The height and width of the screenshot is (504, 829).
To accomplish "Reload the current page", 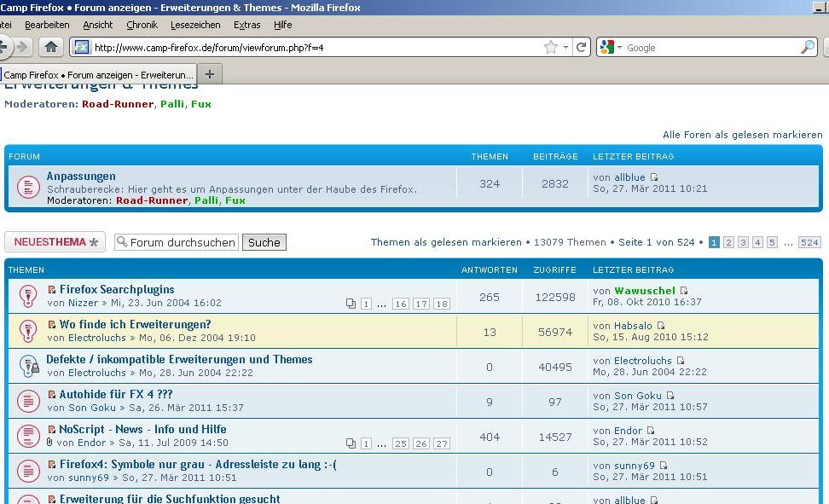I will pos(581,47).
